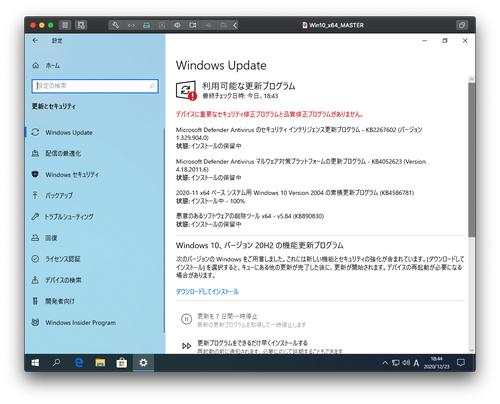500x404 pixels.
Task: Open Microsoft Store from the taskbar
Action: [121, 363]
